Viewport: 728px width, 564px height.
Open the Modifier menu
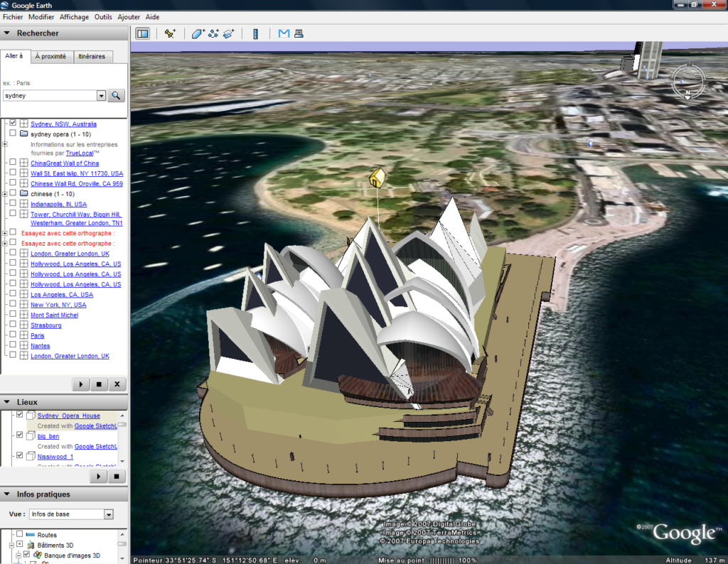click(41, 17)
